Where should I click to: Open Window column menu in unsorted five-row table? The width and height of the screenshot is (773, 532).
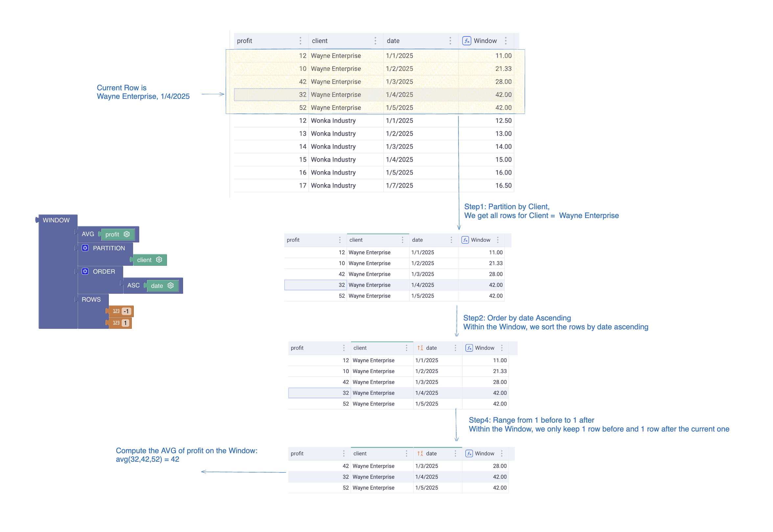point(498,240)
